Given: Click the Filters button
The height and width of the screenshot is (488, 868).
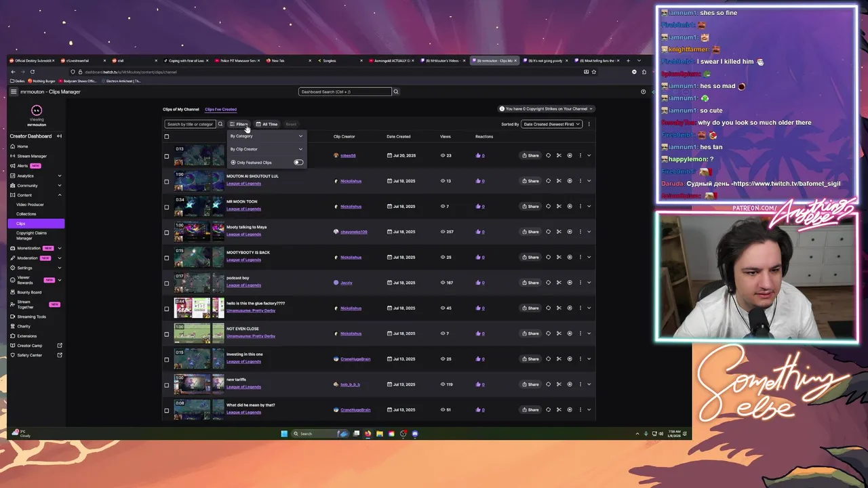Looking at the screenshot, I should coord(239,124).
